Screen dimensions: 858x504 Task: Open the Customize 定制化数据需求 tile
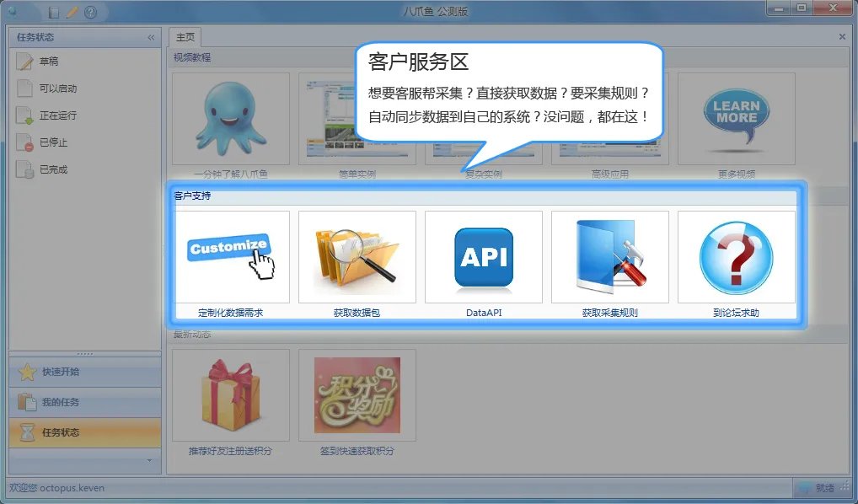coord(230,257)
